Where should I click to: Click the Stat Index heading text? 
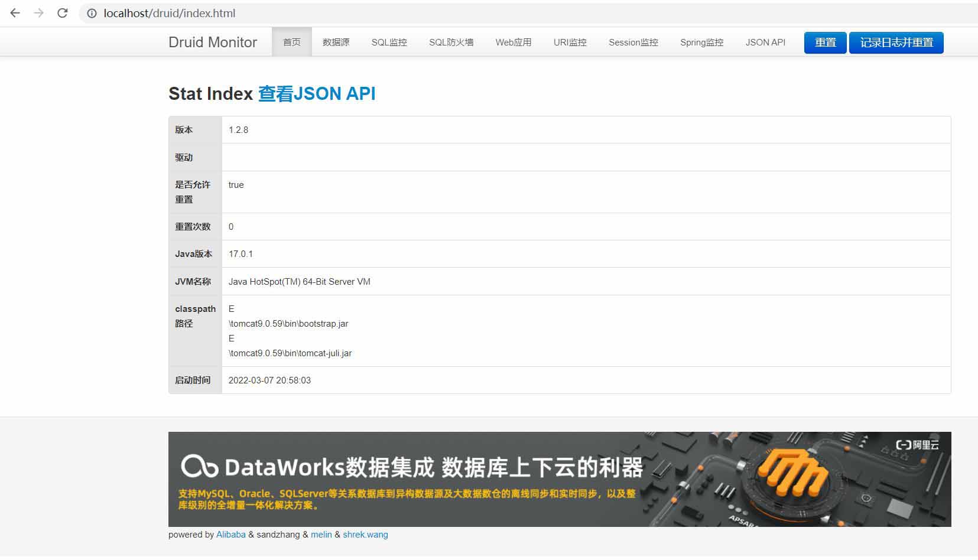[x=211, y=94]
